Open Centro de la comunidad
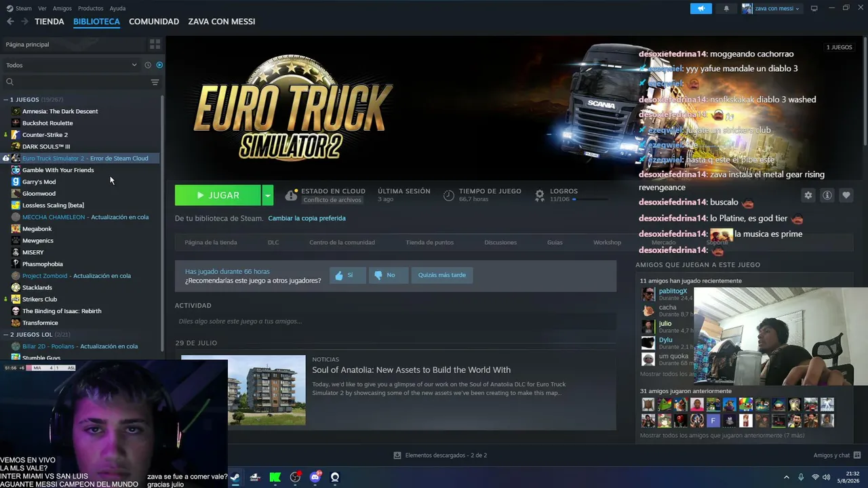 tap(342, 242)
